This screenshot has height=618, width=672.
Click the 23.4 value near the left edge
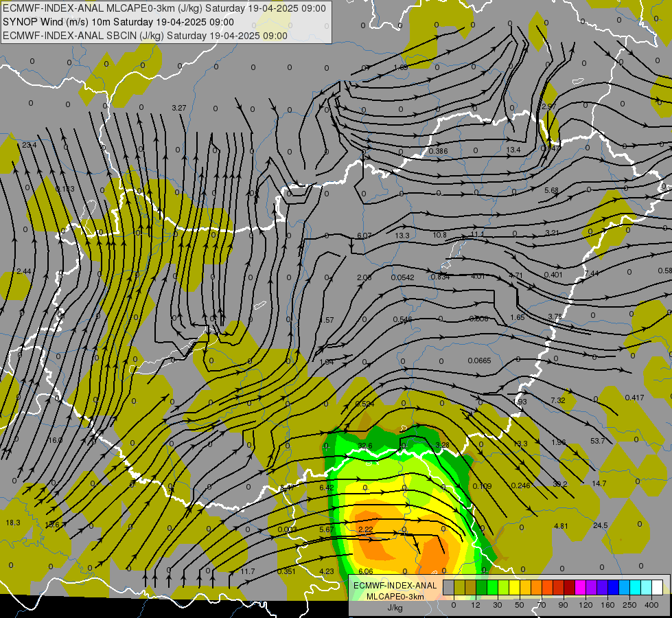tap(30, 145)
